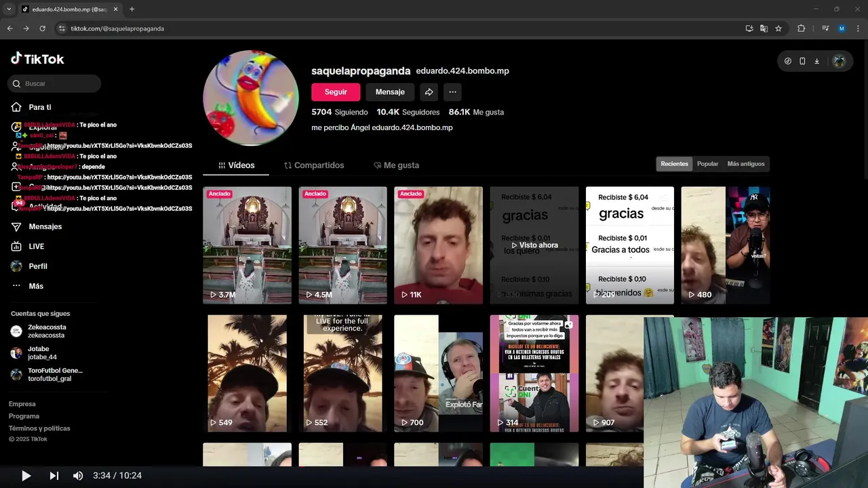
Task: Open the profile's three-dot options
Action: pos(452,92)
